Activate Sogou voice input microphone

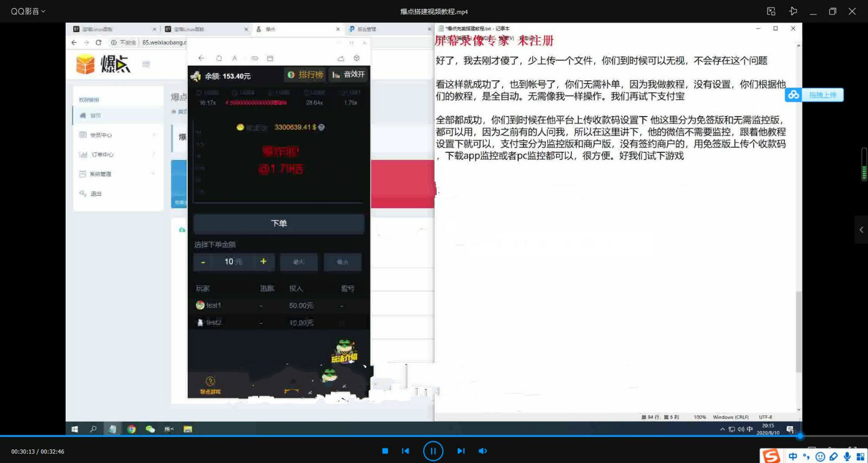(x=847, y=456)
